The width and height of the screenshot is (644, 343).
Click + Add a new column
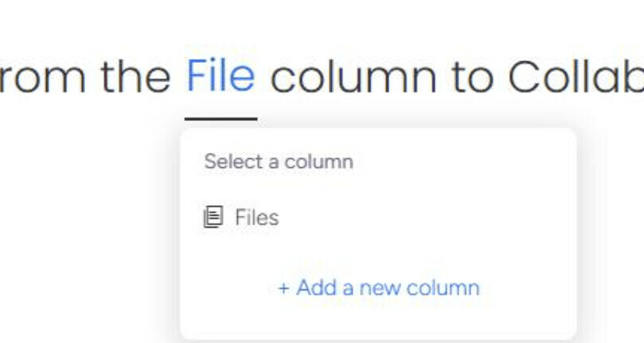(378, 287)
